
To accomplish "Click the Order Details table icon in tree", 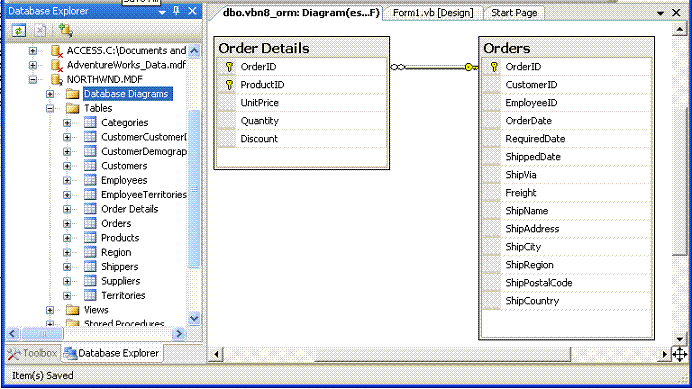I will pyautogui.click(x=90, y=209).
